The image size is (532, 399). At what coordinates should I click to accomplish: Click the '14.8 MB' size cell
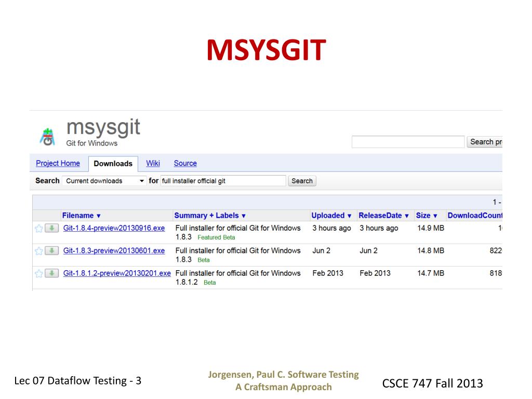[431, 251]
